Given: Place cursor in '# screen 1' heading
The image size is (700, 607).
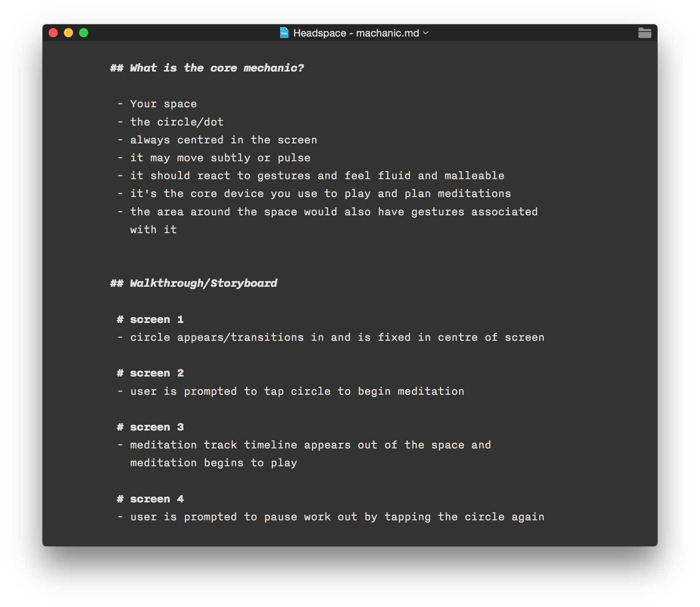Looking at the screenshot, I should 150,319.
